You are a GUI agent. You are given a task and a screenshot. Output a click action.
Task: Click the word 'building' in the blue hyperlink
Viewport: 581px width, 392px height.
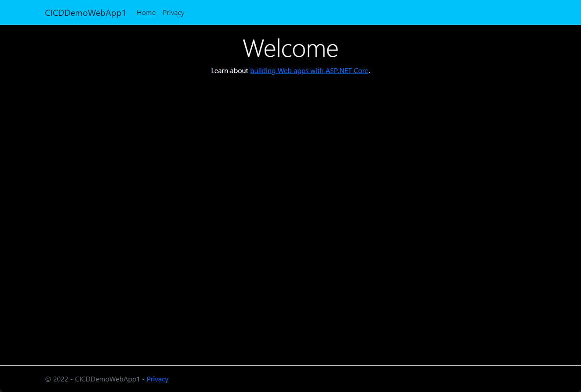(263, 71)
